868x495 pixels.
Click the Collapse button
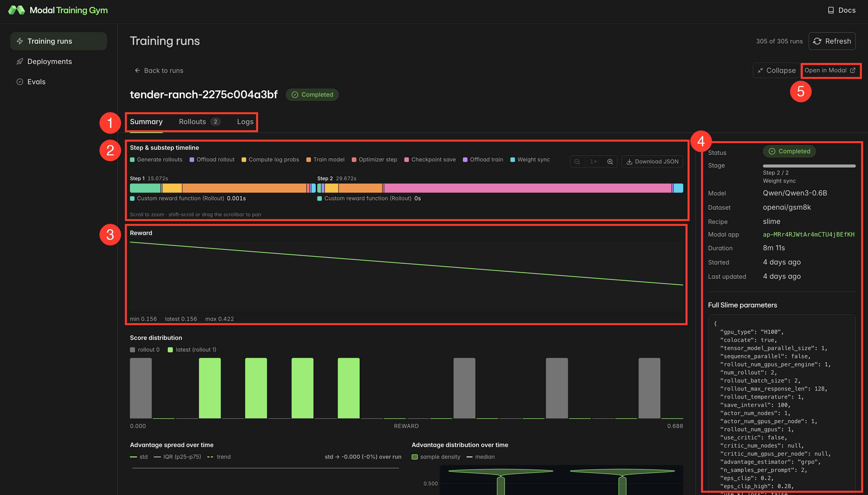pos(776,70)
